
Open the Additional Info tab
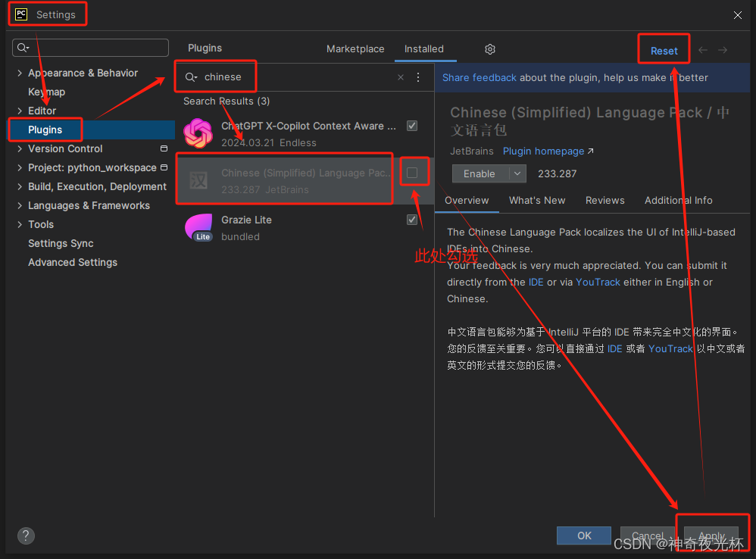coord(679,200)
